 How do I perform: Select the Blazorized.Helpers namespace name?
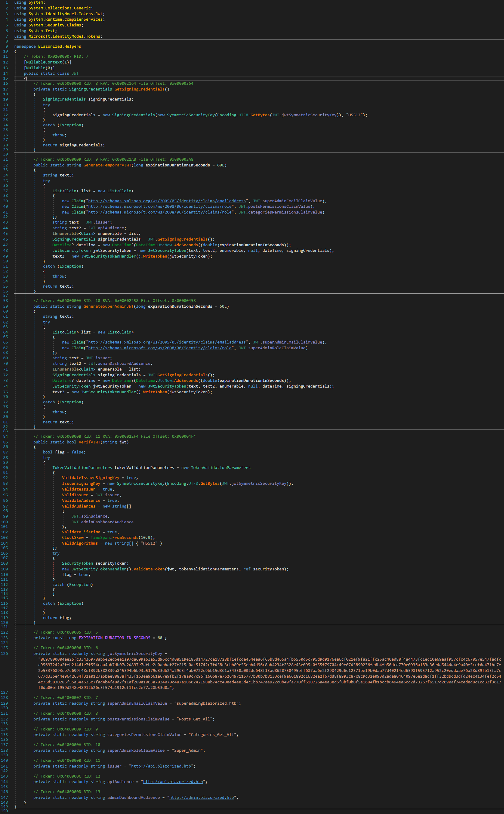(59, 46)
